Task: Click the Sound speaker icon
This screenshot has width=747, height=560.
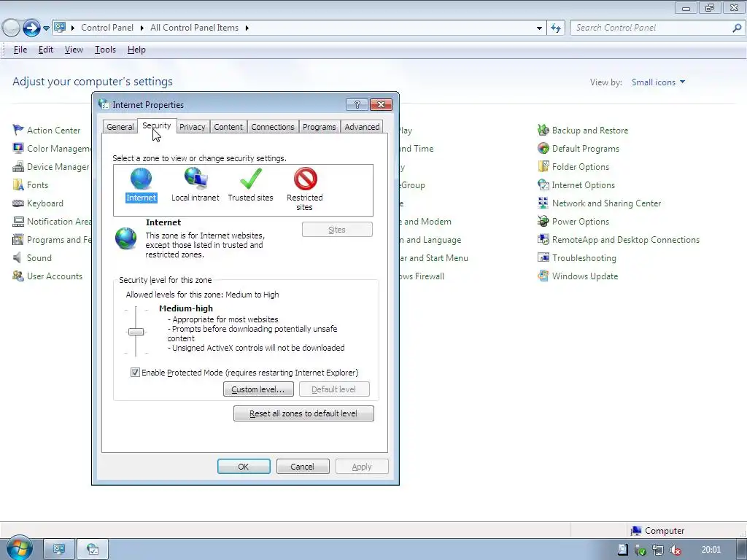Action: point(18,257)
